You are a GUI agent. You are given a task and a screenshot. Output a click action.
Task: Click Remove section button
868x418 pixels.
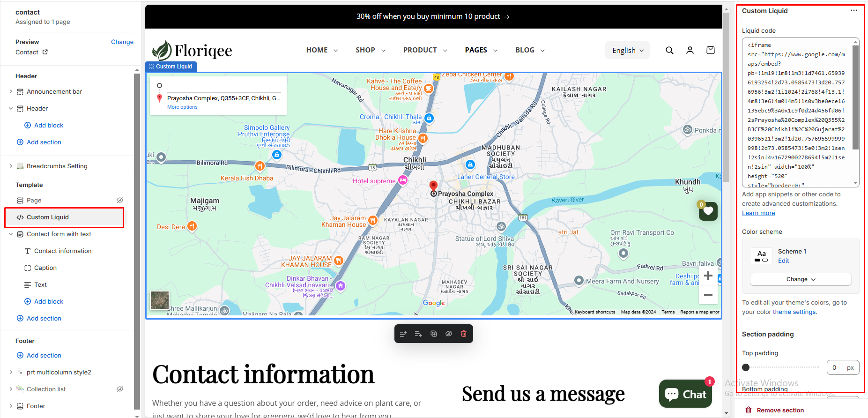coord(775,410)
